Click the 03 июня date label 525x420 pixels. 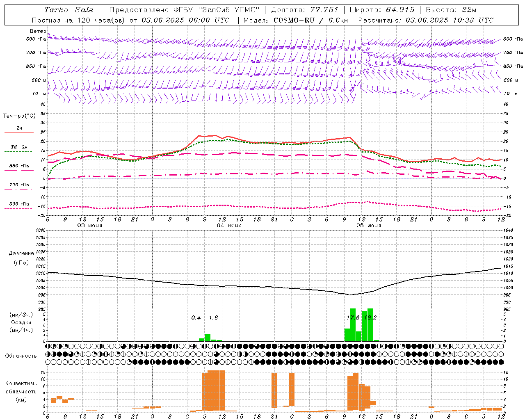[90, 226]
